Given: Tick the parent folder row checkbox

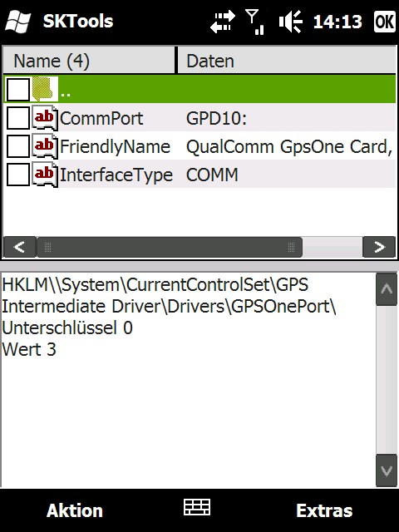Looking at the screenshot, I should click(x=18, y=90).
